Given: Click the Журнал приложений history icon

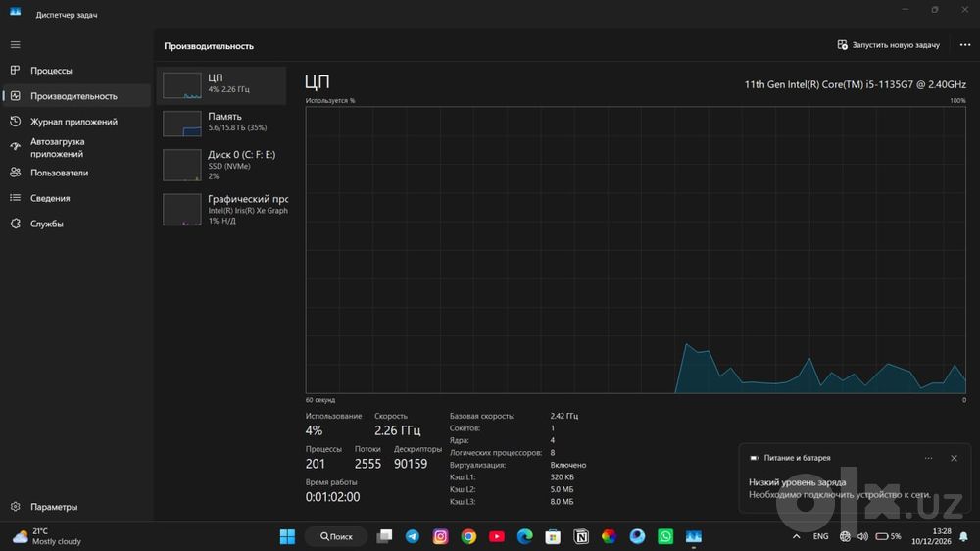Looking at the screenshot, I should (x=15, y=122).
